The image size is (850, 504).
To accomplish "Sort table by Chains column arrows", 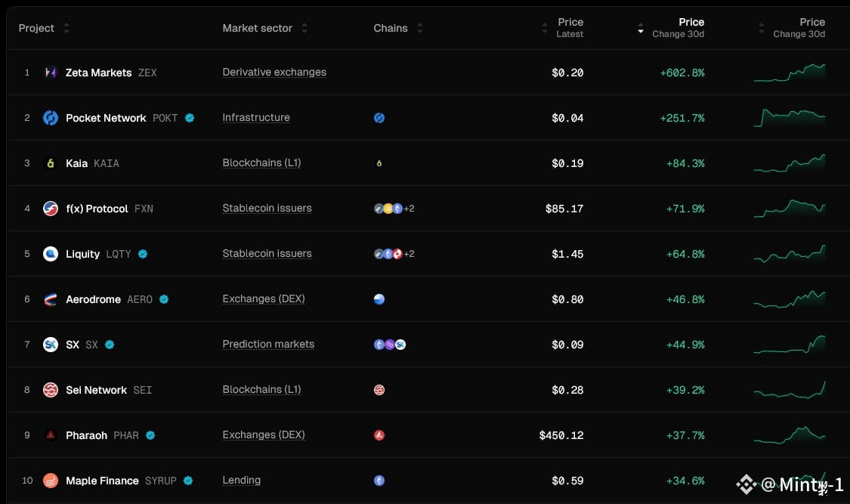I will click(x=419, y=28).
